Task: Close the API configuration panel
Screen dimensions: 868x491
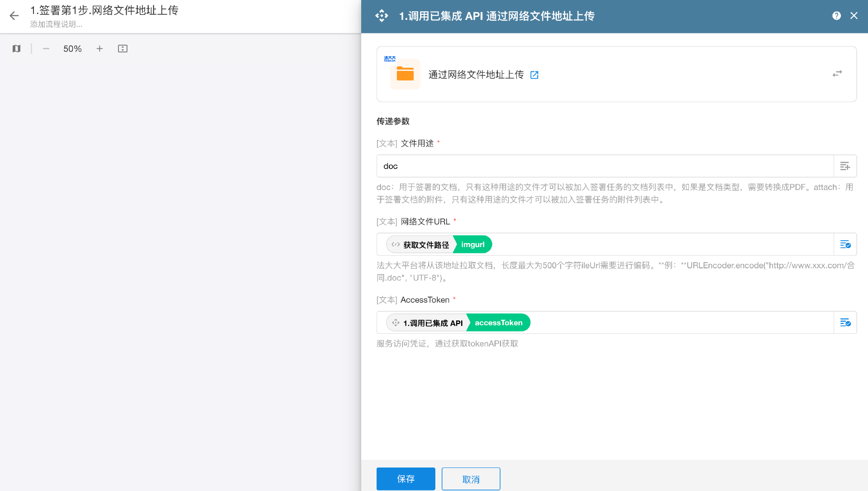Action: point(854,16)
